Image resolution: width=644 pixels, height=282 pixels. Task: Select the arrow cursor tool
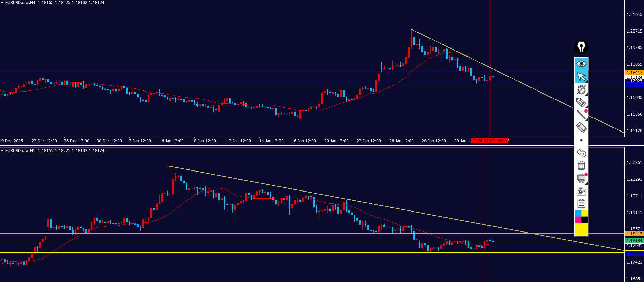(x=581, y=77)
